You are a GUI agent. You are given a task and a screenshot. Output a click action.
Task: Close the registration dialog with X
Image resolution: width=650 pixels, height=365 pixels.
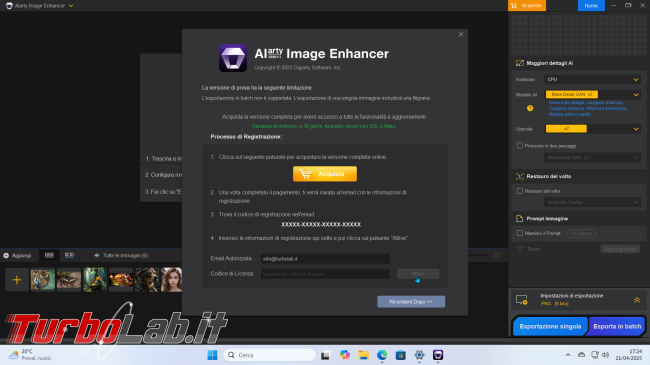tap(461, 34)
